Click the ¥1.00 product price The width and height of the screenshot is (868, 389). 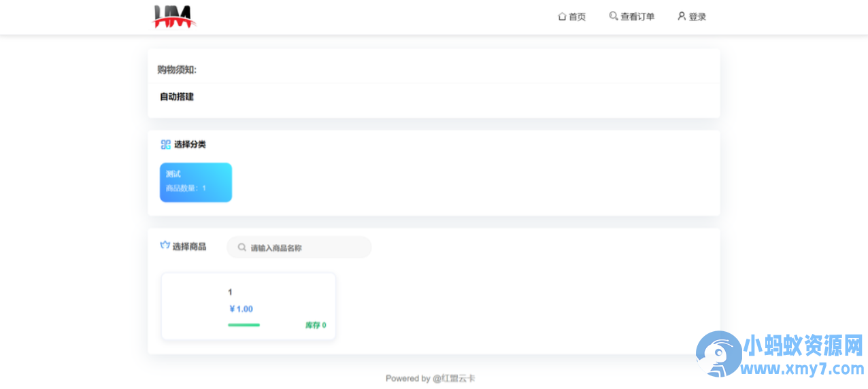pos(241,309)
